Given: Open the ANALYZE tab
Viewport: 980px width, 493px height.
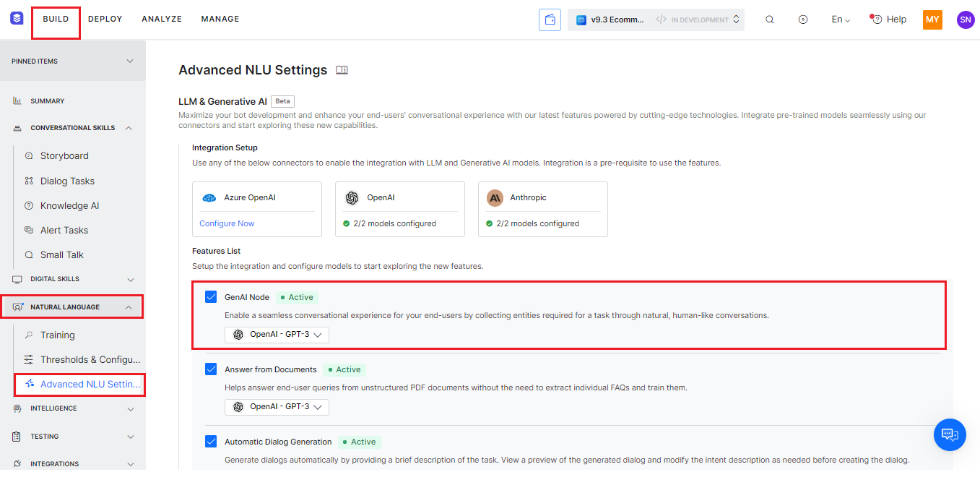Looking at the screenshot, I should (x=162, y=19).
